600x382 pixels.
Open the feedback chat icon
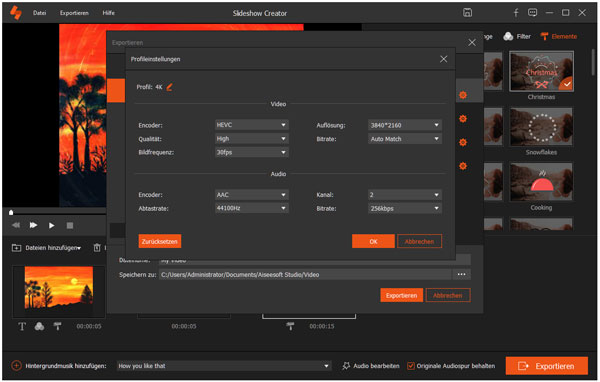[x=532, y=13]
